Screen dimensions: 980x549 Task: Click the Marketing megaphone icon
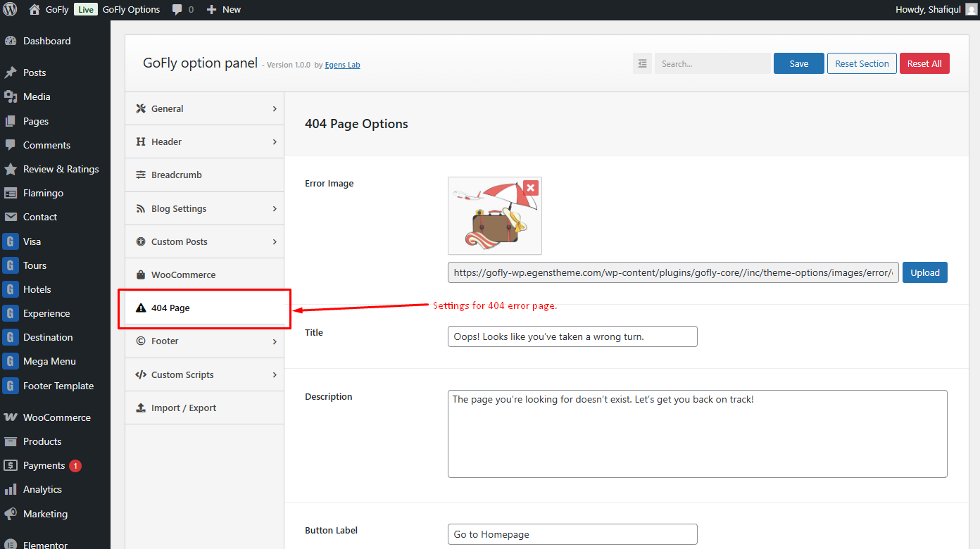coord(11,514)
